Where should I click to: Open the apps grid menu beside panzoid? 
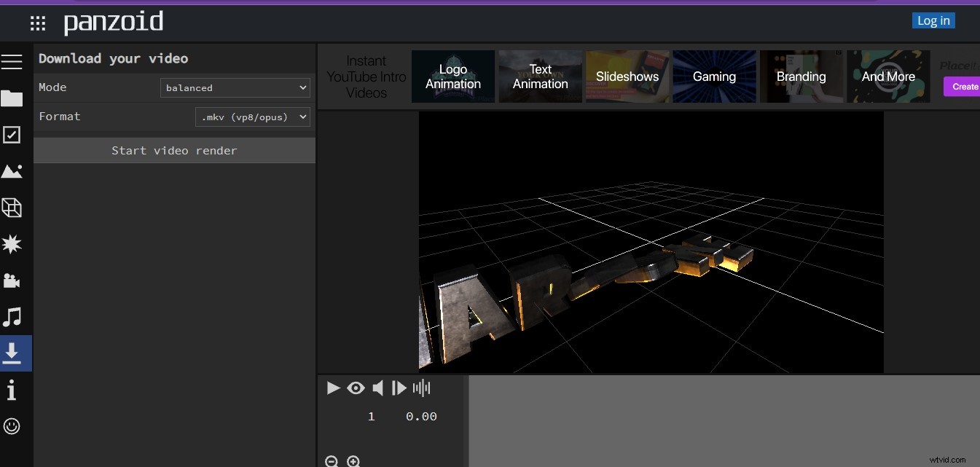(38, 23)
